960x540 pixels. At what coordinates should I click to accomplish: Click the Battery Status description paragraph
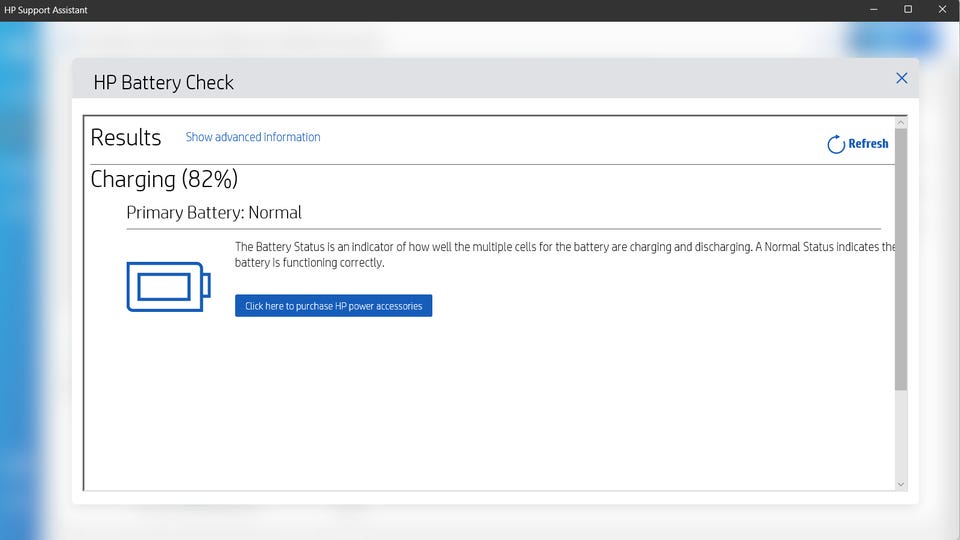click(564, 255)
